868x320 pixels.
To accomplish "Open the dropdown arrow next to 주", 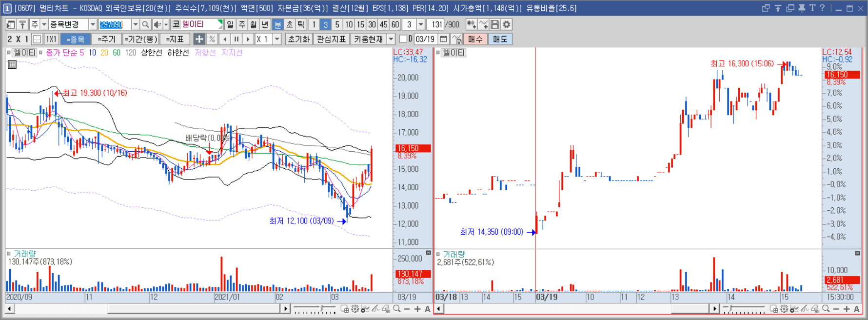I will [44, 24].
